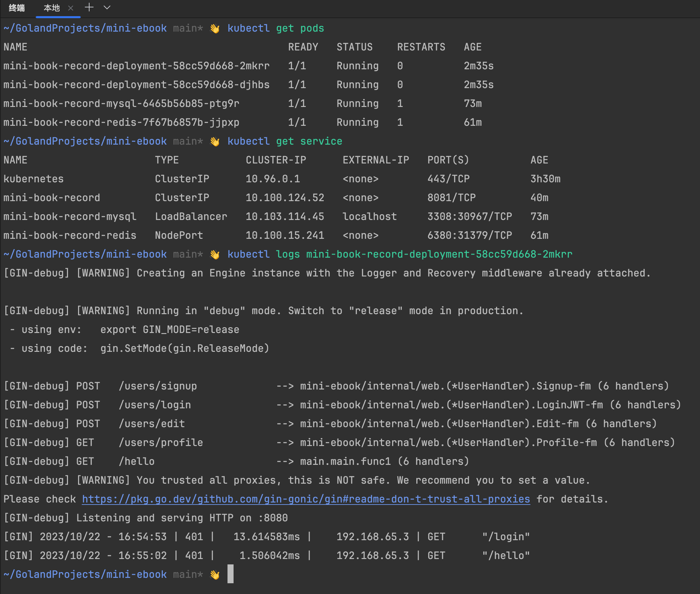Click the 'kubectl get pods' command text

276,28
